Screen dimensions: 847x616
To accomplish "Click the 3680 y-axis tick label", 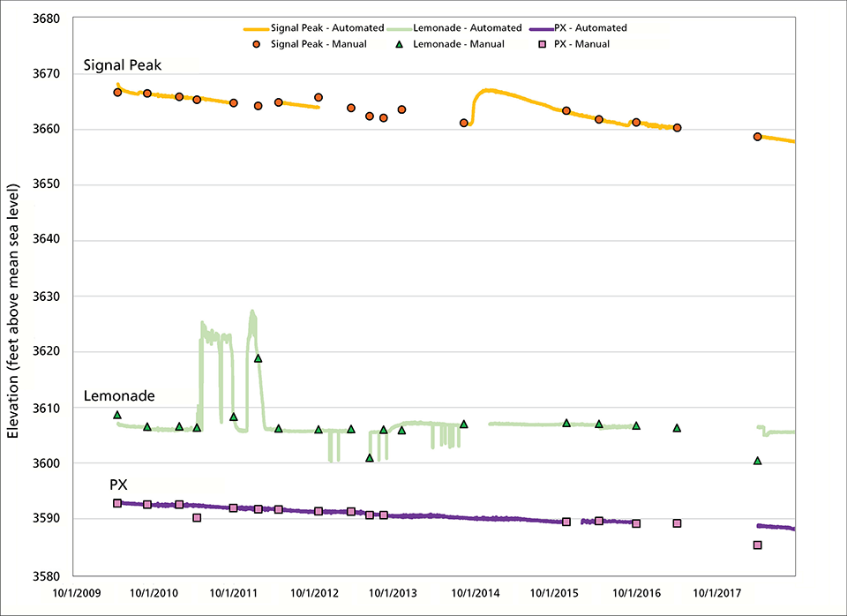I will point(46,19).
